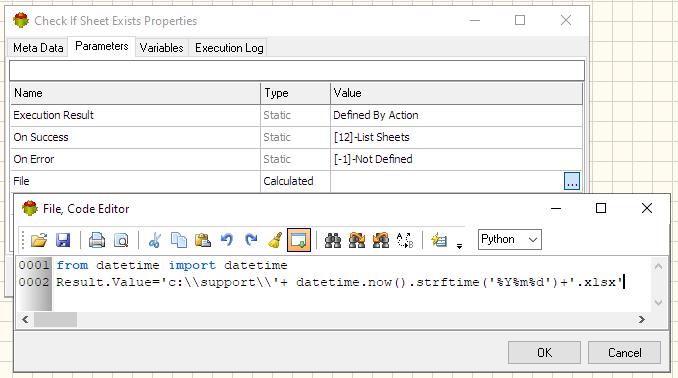Undo last edit in Code Editor
Viewport: 678px width, 378px height.
coord(227,240)
